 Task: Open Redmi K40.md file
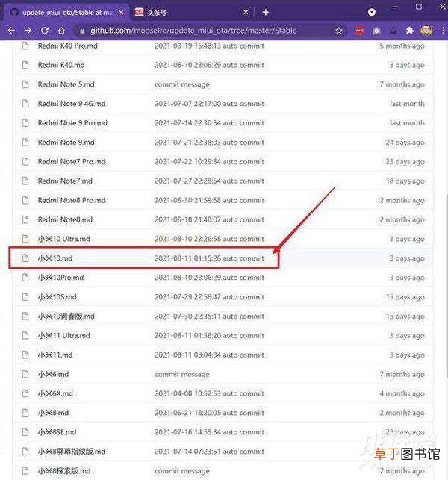[x=61, y=65]
